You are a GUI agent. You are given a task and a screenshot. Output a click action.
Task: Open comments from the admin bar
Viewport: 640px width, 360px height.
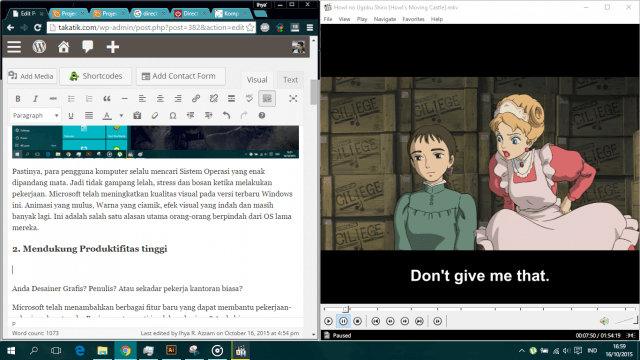87,47
